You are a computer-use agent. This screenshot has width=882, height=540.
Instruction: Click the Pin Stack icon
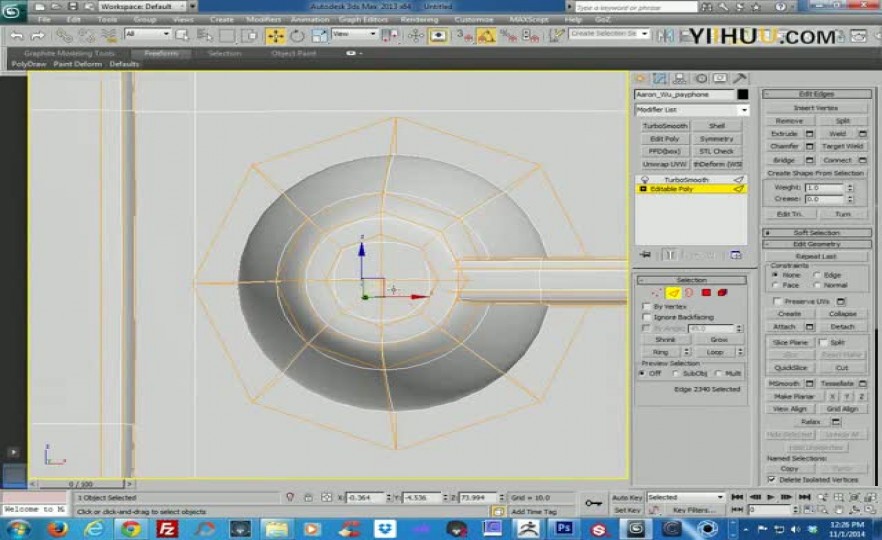[645, 255]
